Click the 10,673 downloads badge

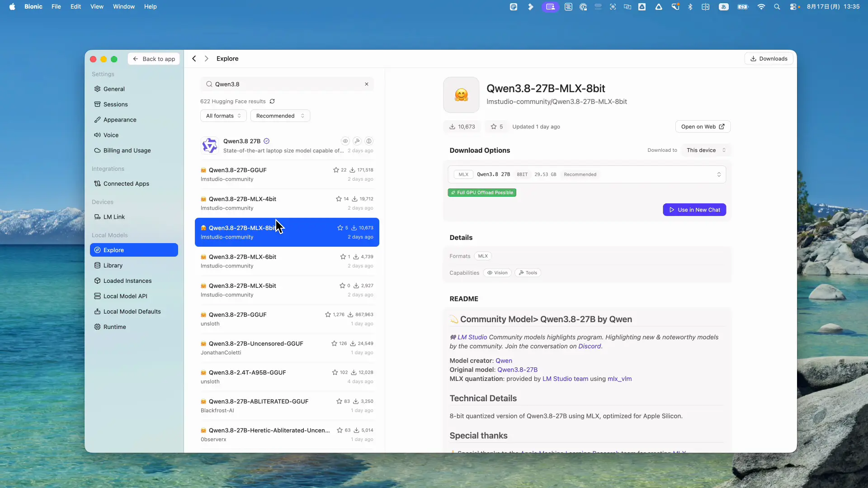(462, 127)
